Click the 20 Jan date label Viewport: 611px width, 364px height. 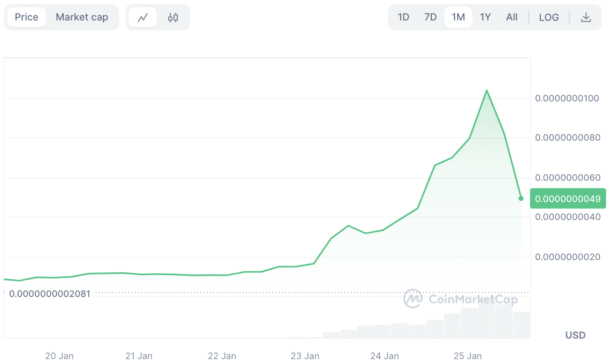[59, 356]
